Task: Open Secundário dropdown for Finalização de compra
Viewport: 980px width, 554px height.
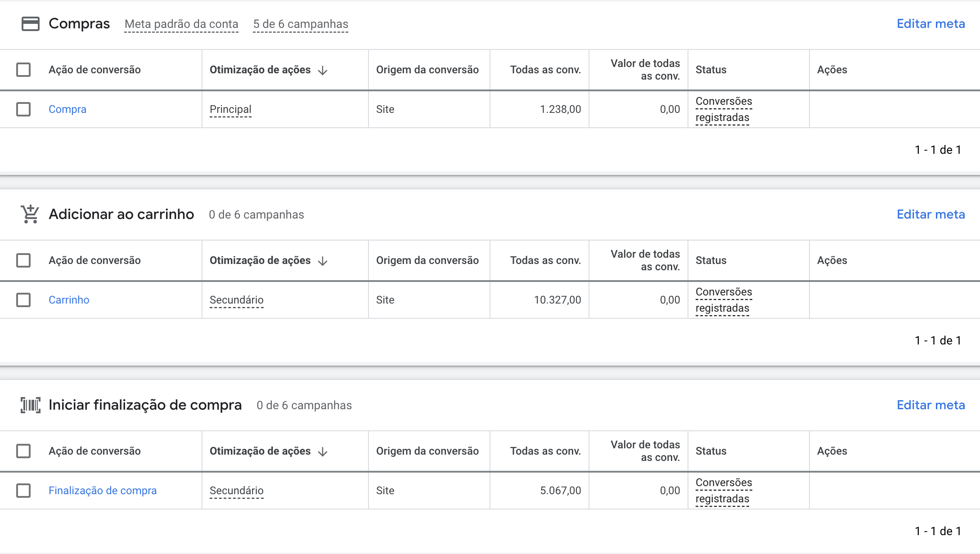Action: coord(237,491)
